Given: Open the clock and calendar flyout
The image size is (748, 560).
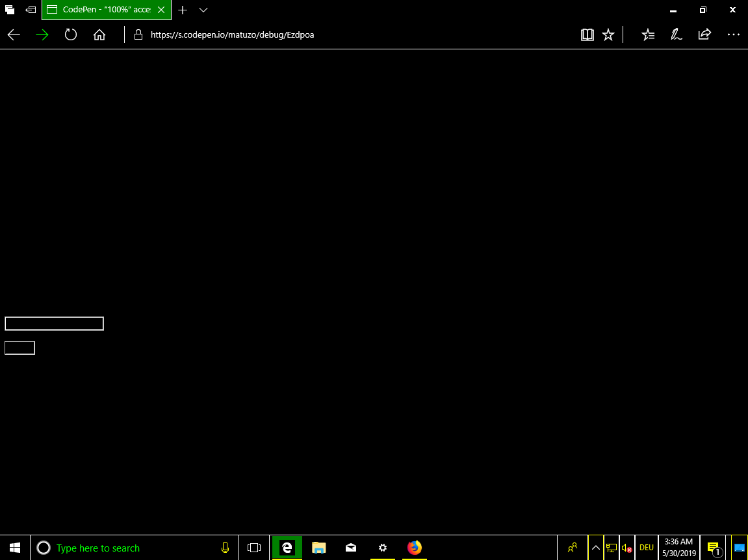Looking at the screenshot, I should (679, 548).
